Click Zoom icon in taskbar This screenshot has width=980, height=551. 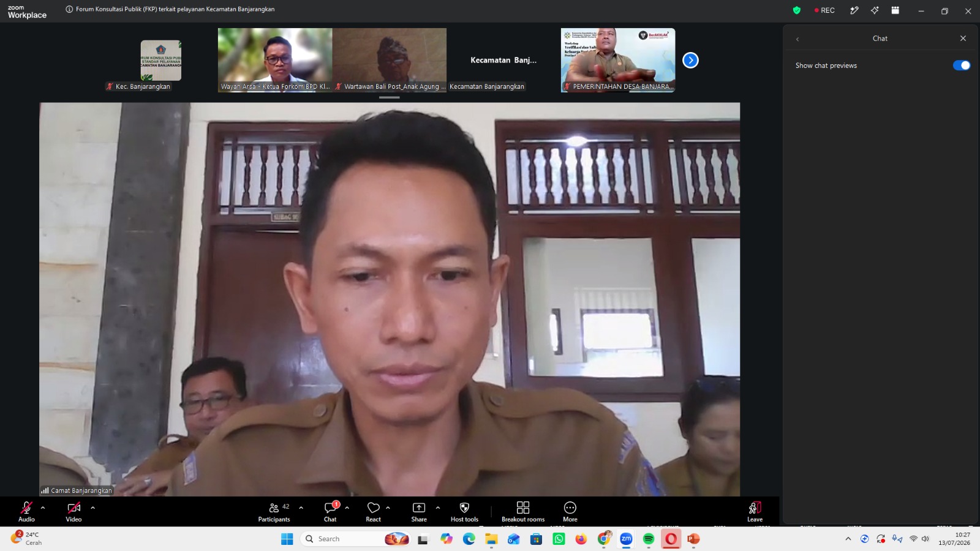click(x=626, y=539)
